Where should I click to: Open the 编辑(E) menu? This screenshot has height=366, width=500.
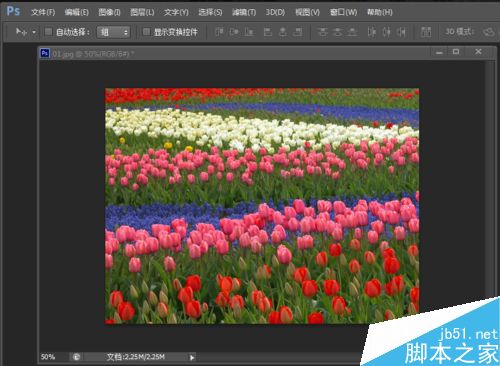pyautogui.click(x=77, y=12)
